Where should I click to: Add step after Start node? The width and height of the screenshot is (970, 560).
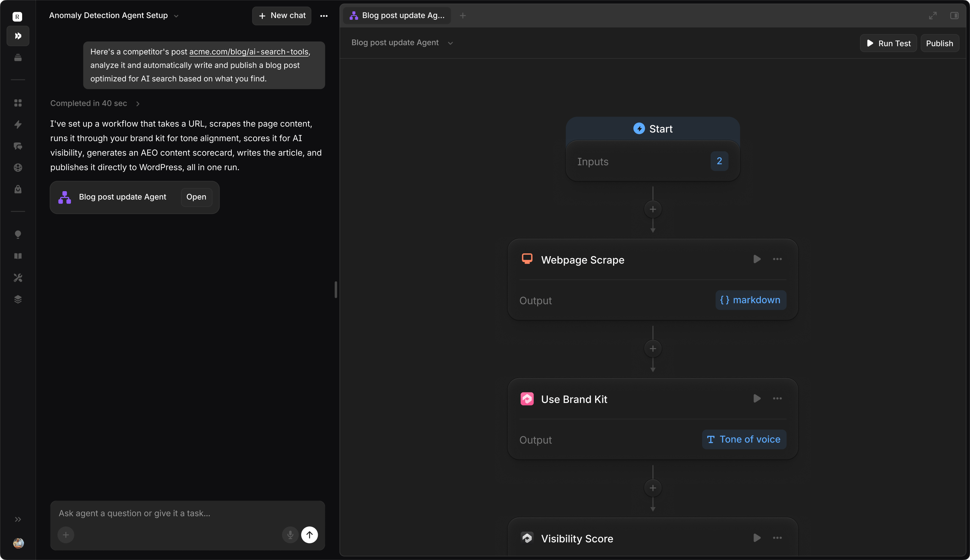[653, 209]
